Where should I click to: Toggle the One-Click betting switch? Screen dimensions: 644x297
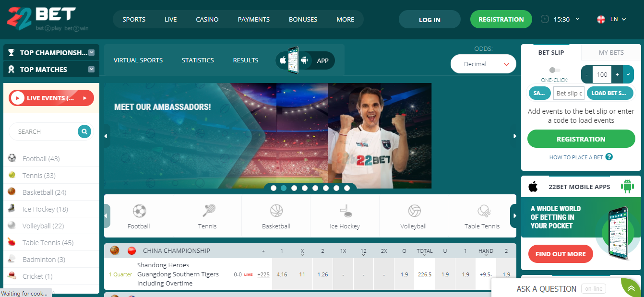pyautogui.click(x=555, y=70)
